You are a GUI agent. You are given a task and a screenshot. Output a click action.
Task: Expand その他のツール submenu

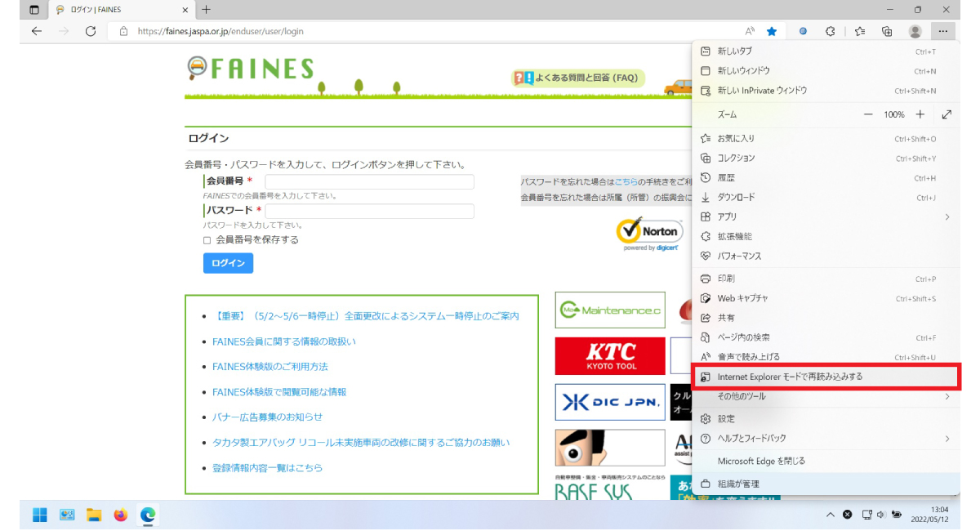tap(826, 396)
